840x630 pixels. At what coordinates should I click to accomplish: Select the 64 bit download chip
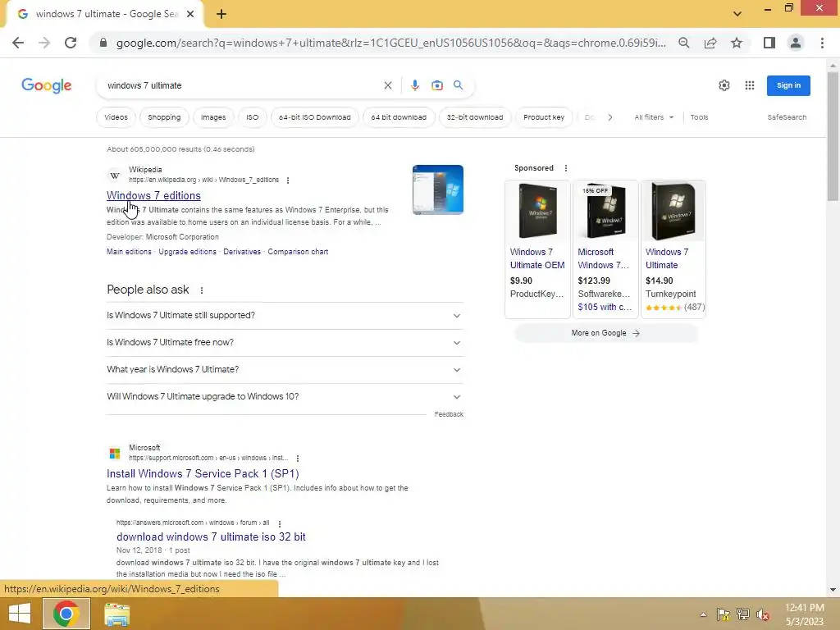pyautogui.click(x=399, y=117)
